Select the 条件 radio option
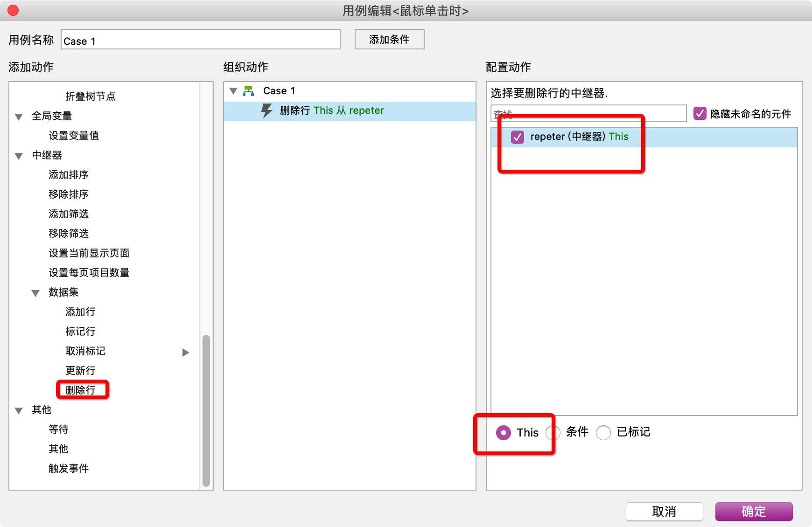This screenshot has width=812, height=527. [x=553, y=433]
